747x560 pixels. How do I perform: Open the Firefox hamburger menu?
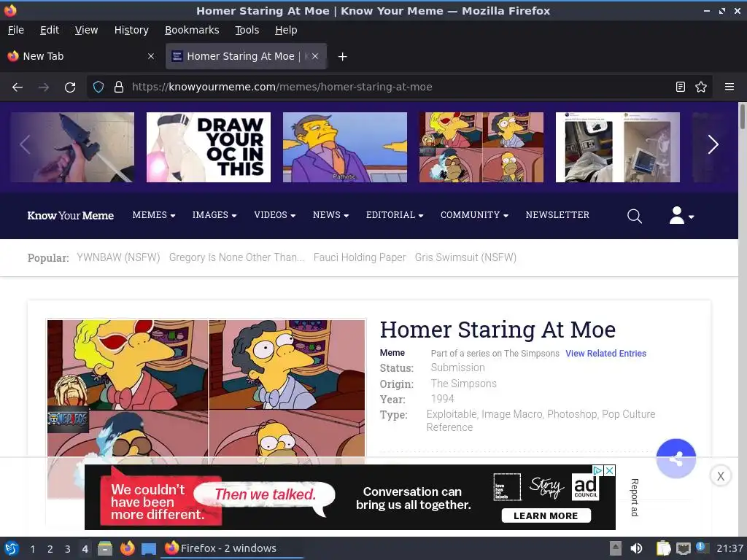tap(729, 87)
